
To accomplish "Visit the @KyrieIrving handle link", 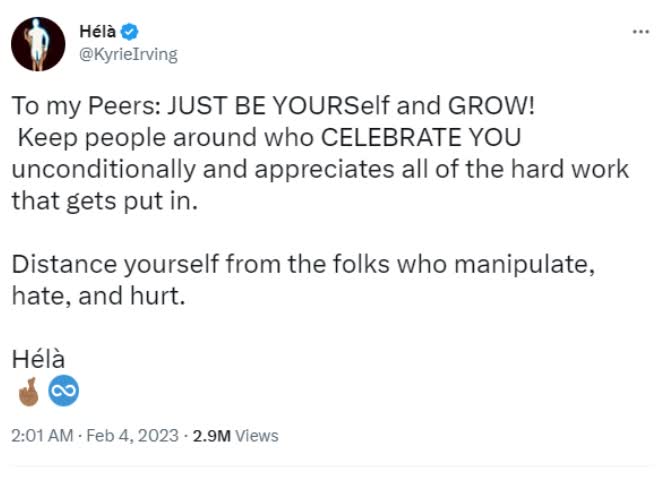I will coord(128,55).
